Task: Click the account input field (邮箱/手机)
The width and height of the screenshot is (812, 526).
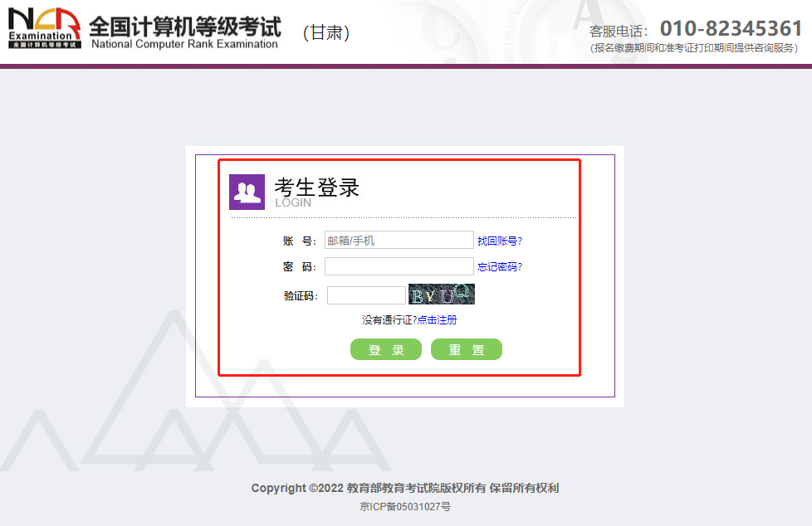Action: click(x=399, y=241)
